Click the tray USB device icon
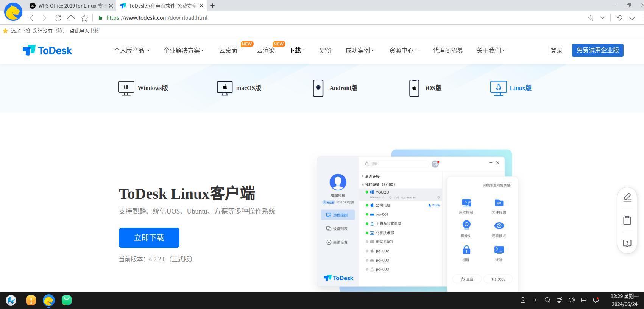 tap(523, 300)
